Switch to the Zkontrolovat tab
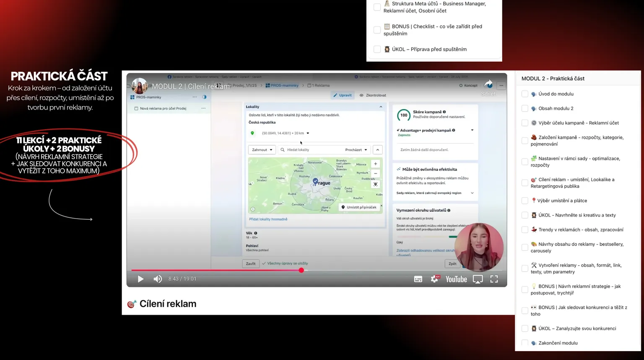The image size is (644, 360). (x=373, y=95)
